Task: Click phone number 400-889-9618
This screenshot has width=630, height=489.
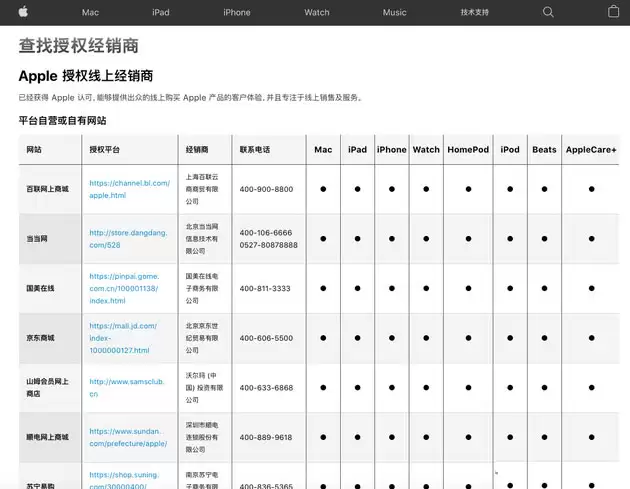Action: pyautogui.click(x=266, y=437)
